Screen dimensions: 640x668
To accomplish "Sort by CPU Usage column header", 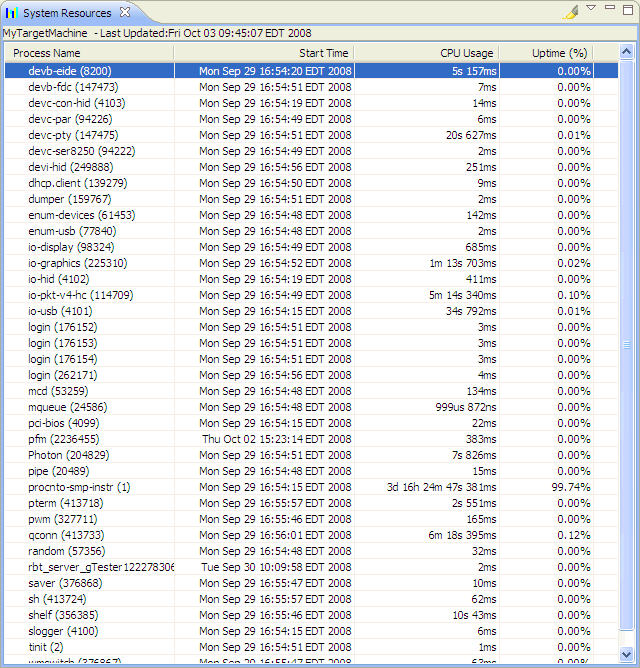I will [466, 53].
